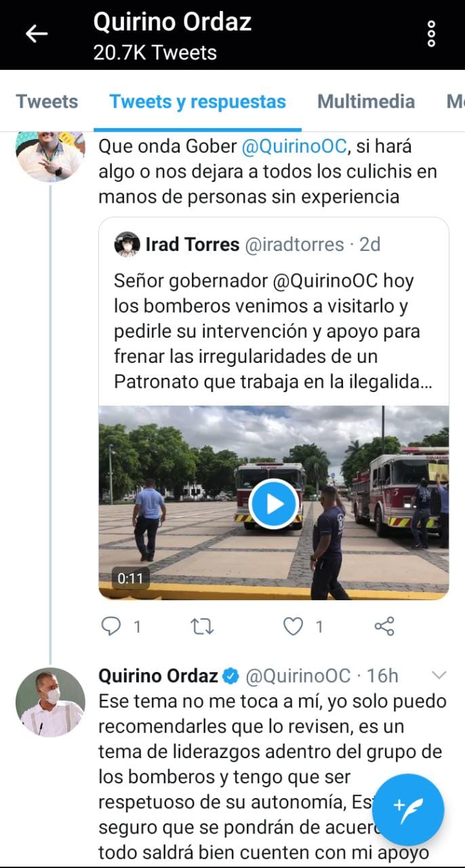Compose a new tweet with floating button
The height and width of the screenshot is (868, 465).
[408, 809]
